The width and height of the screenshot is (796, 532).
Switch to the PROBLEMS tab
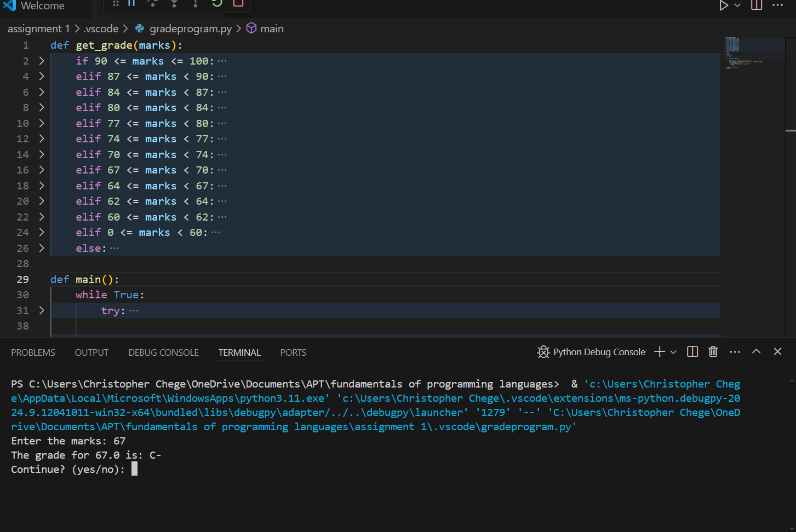coord(33,352)
